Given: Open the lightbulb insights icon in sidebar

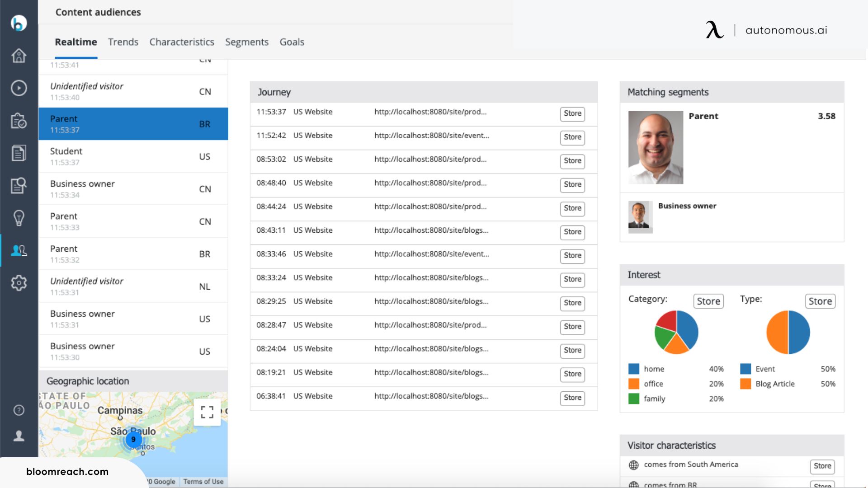Looking at the screenshot, I should click(x=19, y=218).
